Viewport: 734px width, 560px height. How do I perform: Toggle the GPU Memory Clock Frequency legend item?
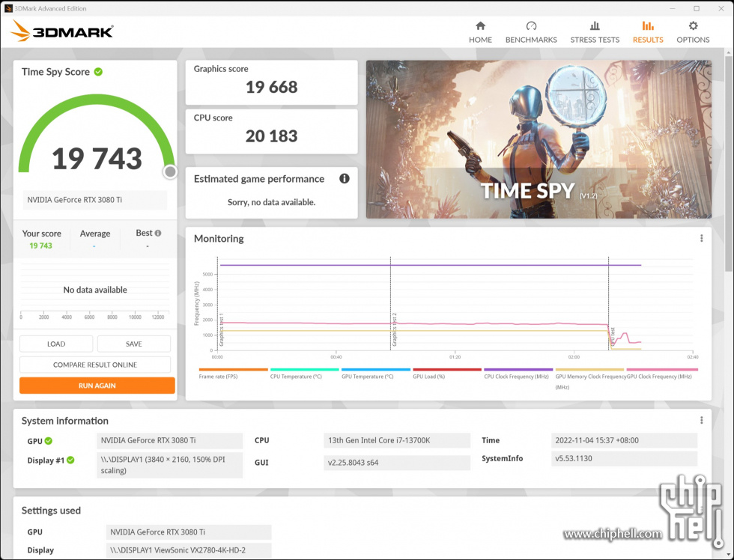click(x=590, y=379)
